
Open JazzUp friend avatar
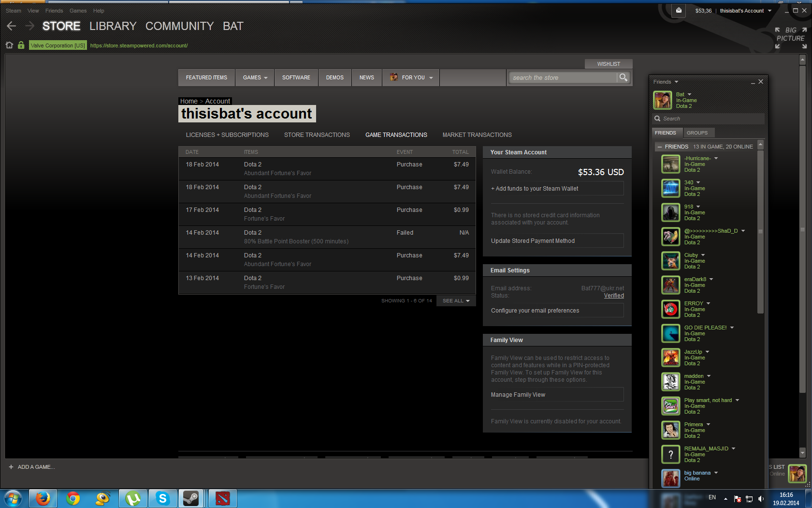(x=670, y=358)
